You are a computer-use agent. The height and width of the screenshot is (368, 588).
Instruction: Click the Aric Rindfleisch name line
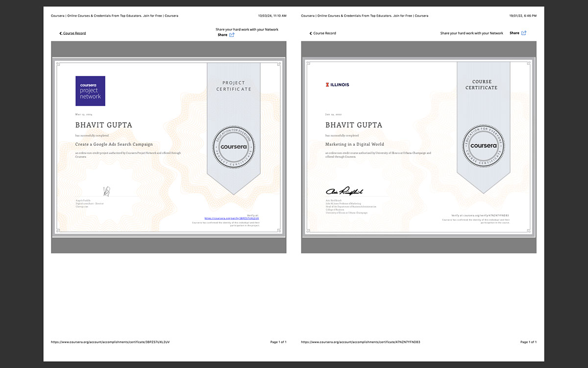334,201
